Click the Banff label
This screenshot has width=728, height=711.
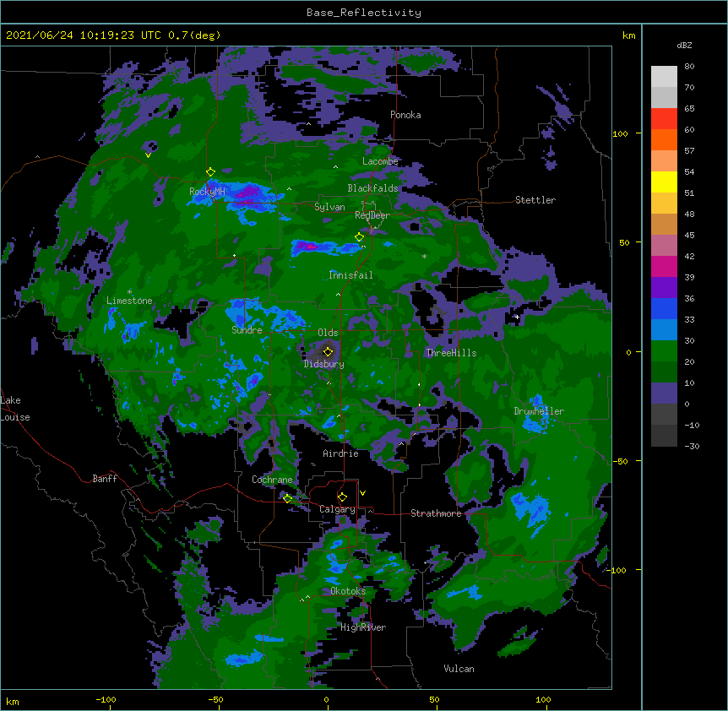click(105, 479)
